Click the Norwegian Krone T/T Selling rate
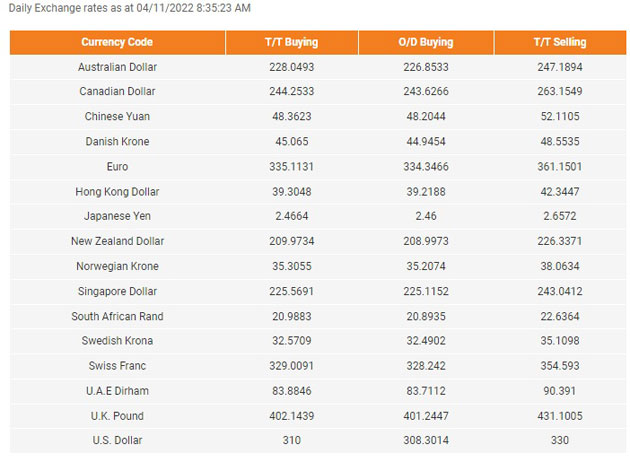The image size is (630, 462). click(560, 266)
